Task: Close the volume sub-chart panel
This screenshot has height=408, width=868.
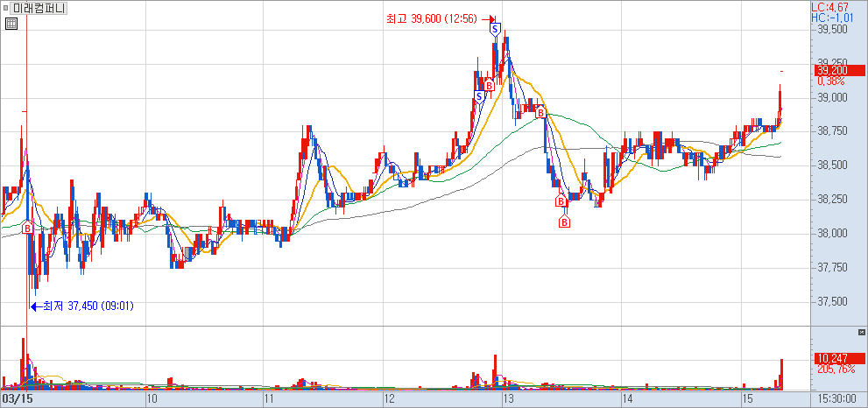Action: (x=861, y=332)
